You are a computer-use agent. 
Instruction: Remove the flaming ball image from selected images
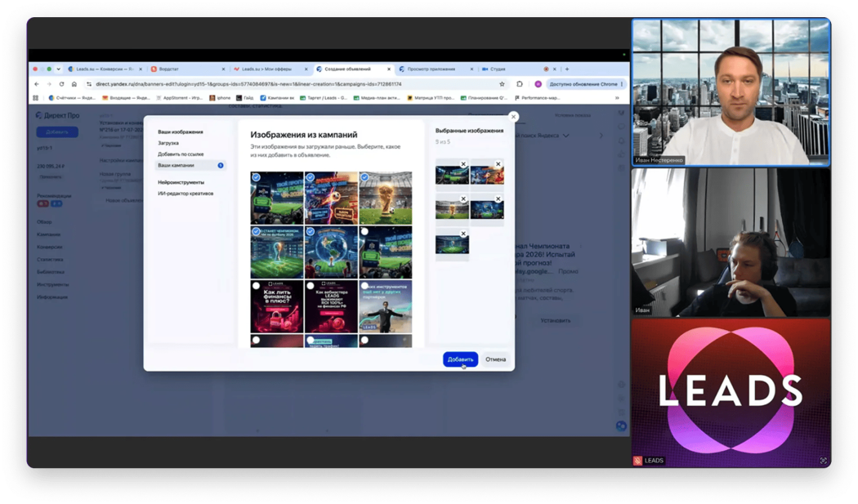498,164
